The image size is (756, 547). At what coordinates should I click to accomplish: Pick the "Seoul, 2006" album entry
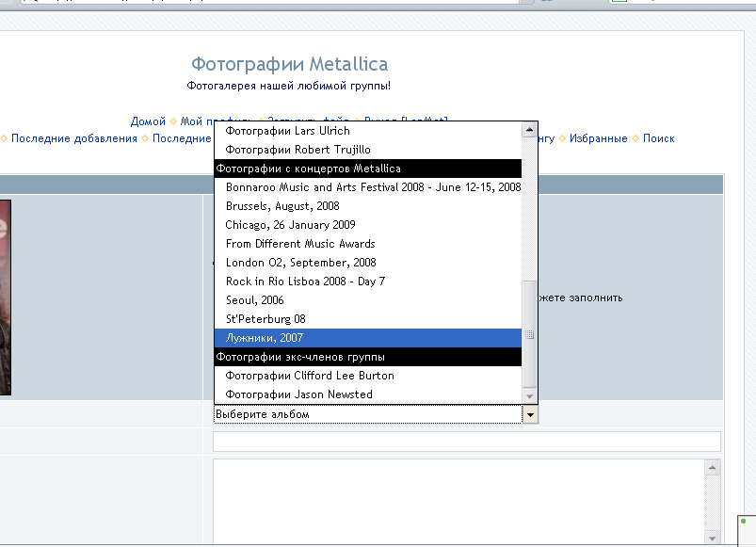tap(254, 300)
